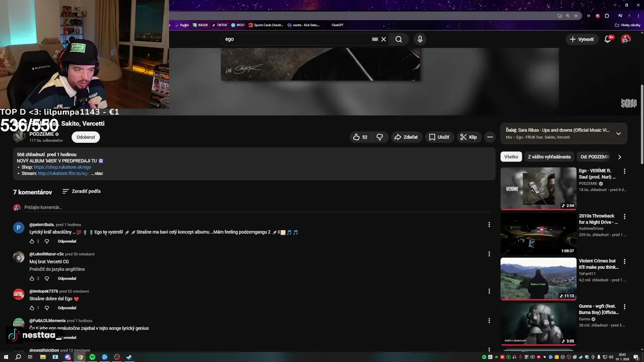Create a clip with Klip button
The width and height of the screenshot is (644, 362).
[x=468, y=137]
